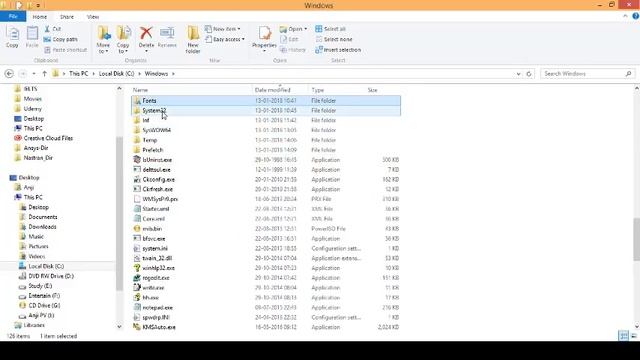
Task: Open Properties from the ribbon
Action: (264, 39)
